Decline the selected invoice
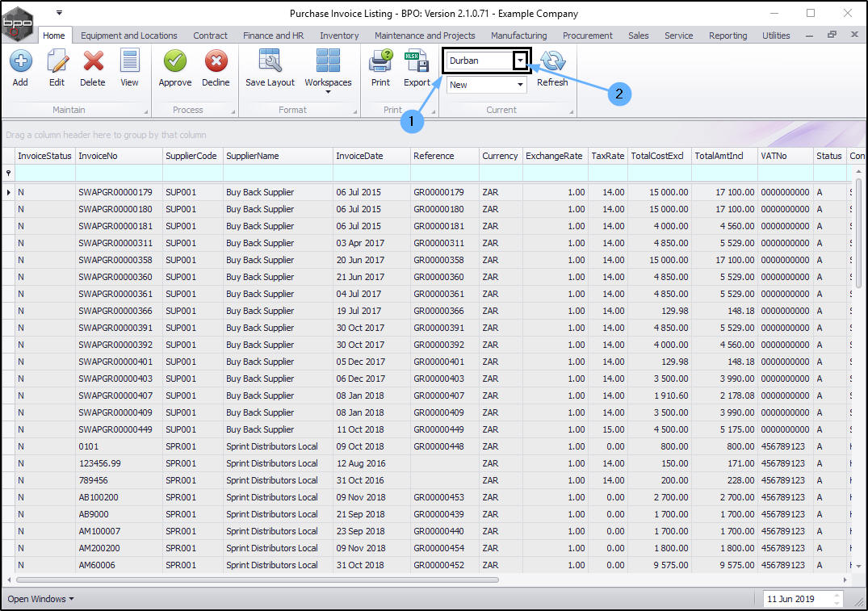This screenshot has width=868, height=611. [216, 62]
